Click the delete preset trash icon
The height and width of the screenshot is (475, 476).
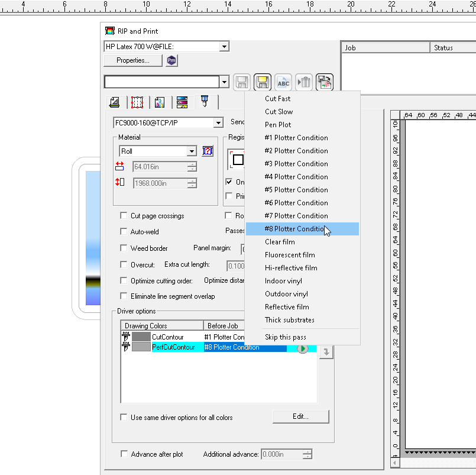click(x=303, y=82)
